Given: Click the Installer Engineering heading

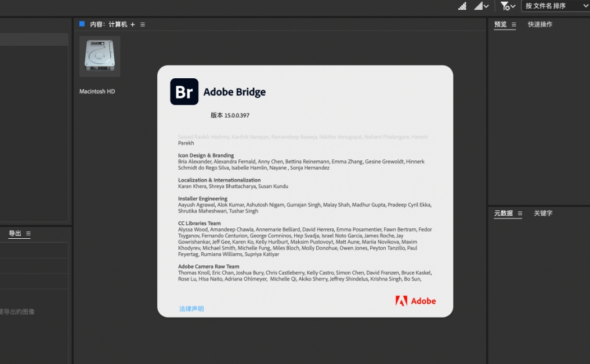Looking at the screenshot, I should 203,199.
